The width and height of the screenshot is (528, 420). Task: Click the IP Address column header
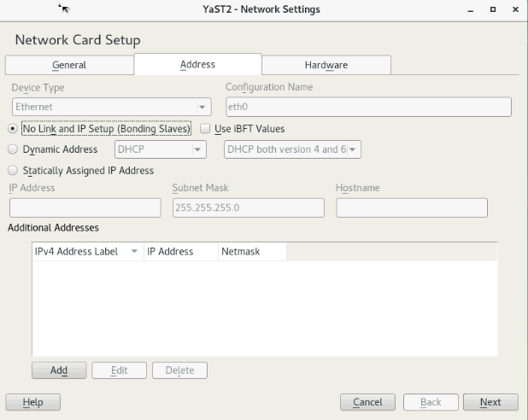pos(181,251)
